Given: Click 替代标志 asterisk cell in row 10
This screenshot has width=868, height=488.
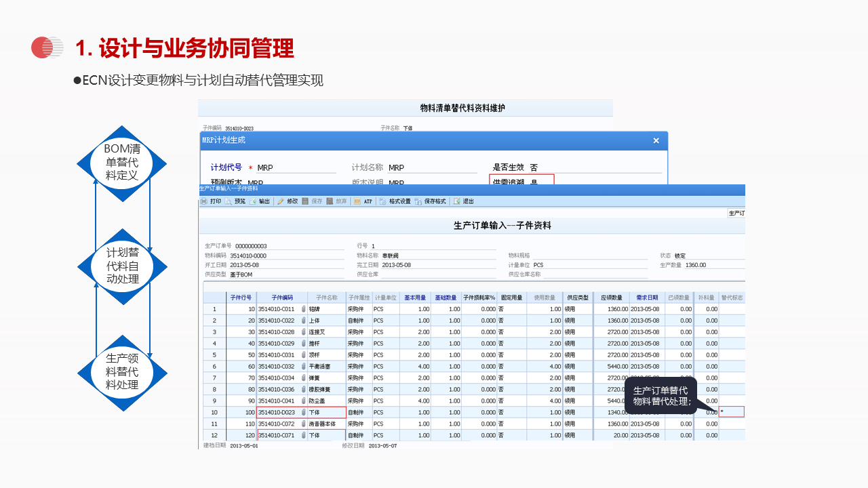Looking at the screenshot, I should pyautogui.click(x=732, y=412).
